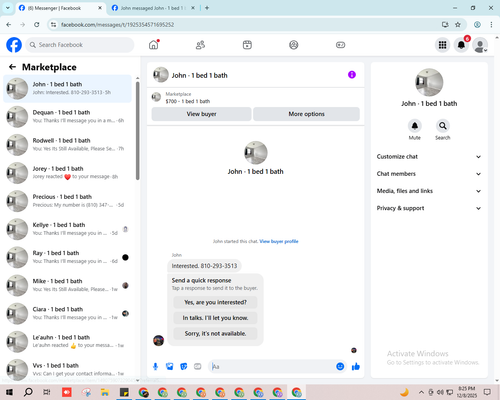Click View buyer button
This screenshot has height=400, width=500.
(x=201, y=114)
